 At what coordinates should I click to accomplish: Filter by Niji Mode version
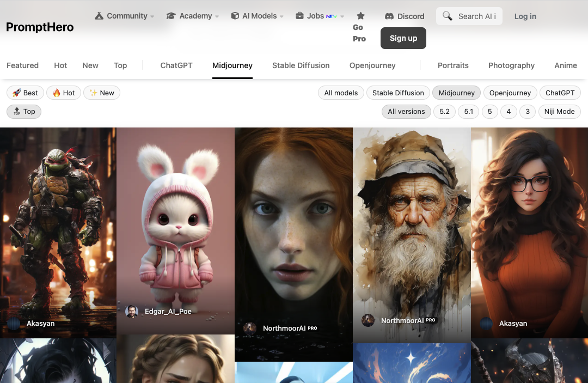559,111
